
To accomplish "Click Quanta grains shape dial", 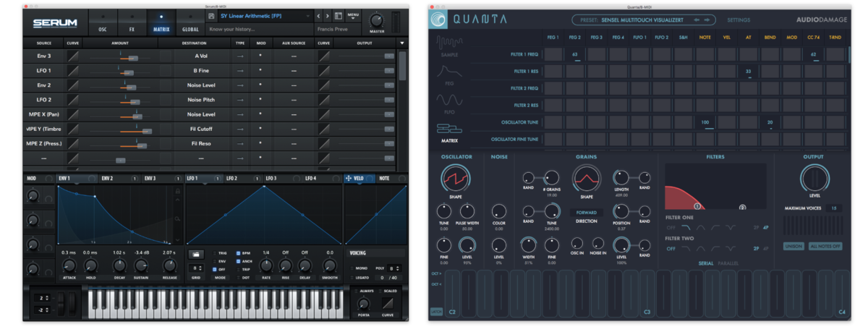I will pyautogui.click(x=586, y=177).
